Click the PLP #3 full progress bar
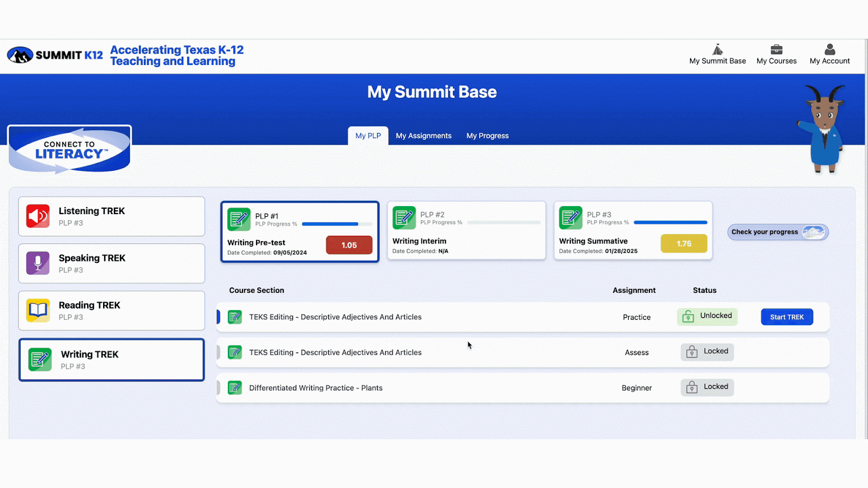The height and width of the screenshot is (488, 868). click(x=671, y=222)
